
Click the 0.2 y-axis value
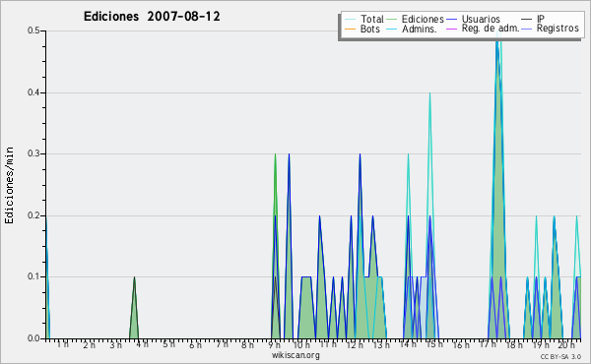coord(33,215)
